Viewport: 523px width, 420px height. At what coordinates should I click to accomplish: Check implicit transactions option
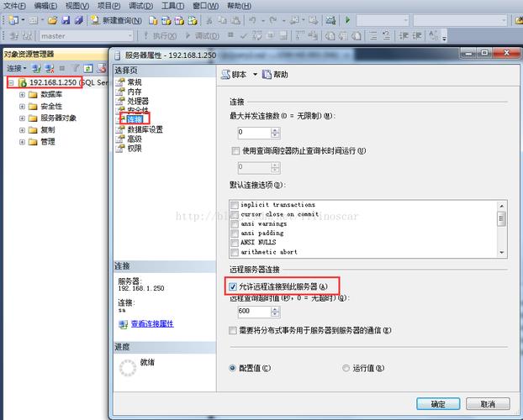pos(235,205)
